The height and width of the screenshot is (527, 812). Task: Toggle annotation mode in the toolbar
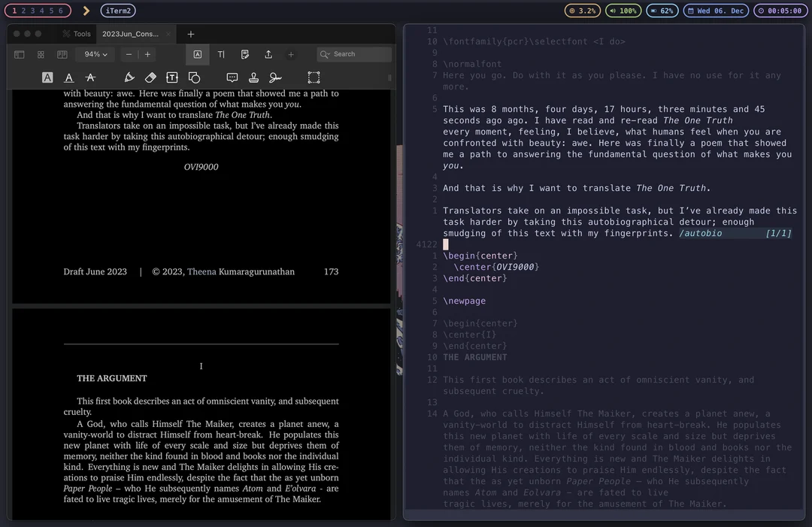(x=199, y=54)
